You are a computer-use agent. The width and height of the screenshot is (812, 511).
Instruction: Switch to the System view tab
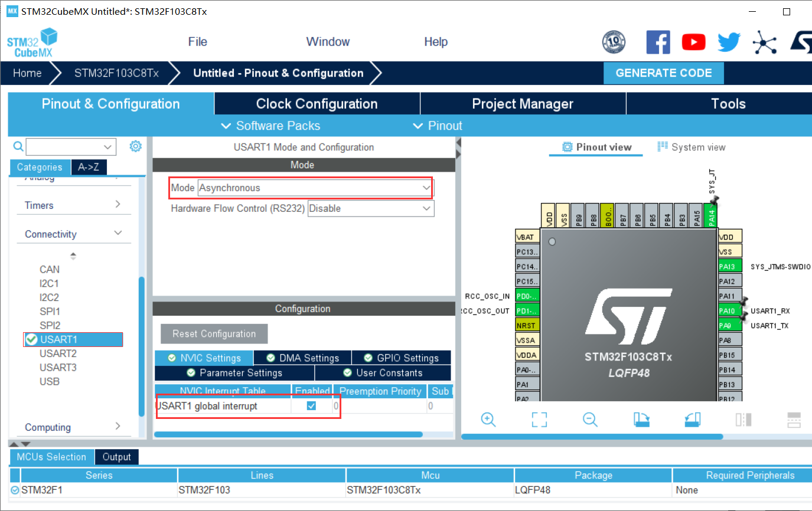(691, 147)
